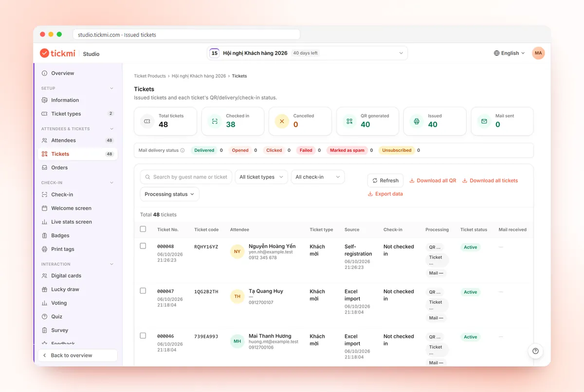
Task: Open the Processing status dropdown
Action: click(169, 194)
